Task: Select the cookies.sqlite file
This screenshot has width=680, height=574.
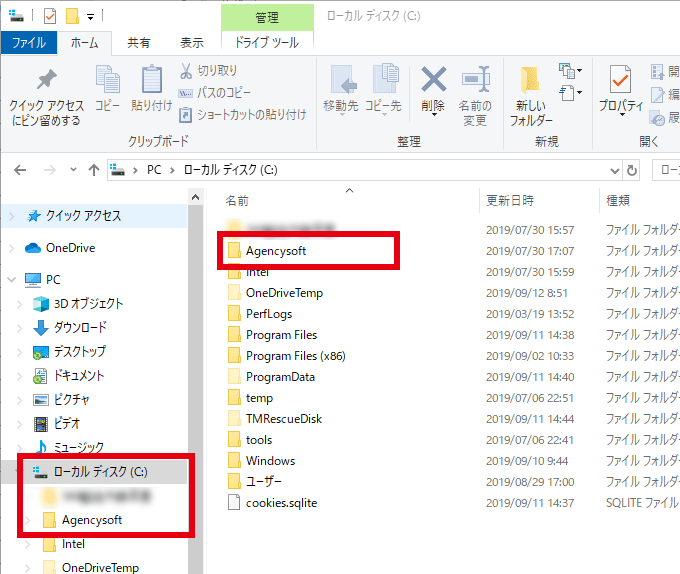Action: pos(283,503)
